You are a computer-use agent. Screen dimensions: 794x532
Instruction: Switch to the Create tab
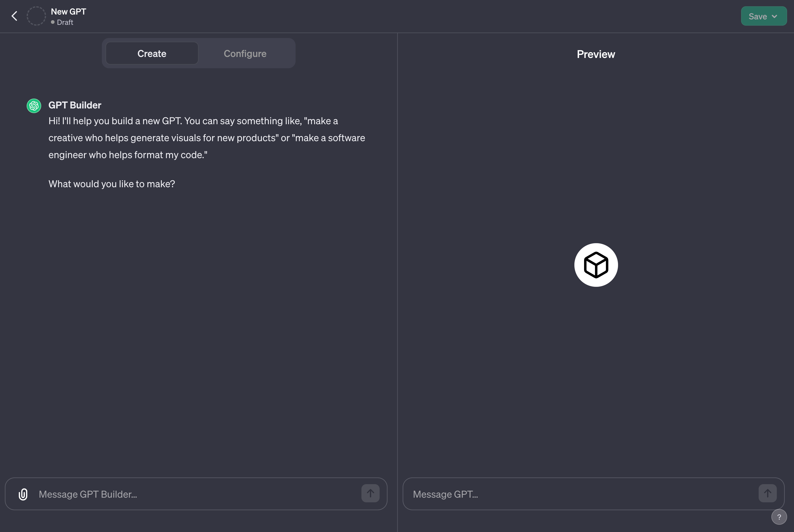(152, 53)
